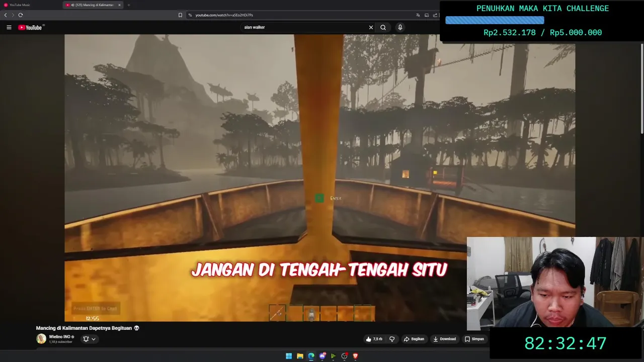Screen dimensions: 644x362
Task: Open site settings icon beside the URL
Action: [x=190, y=15]
